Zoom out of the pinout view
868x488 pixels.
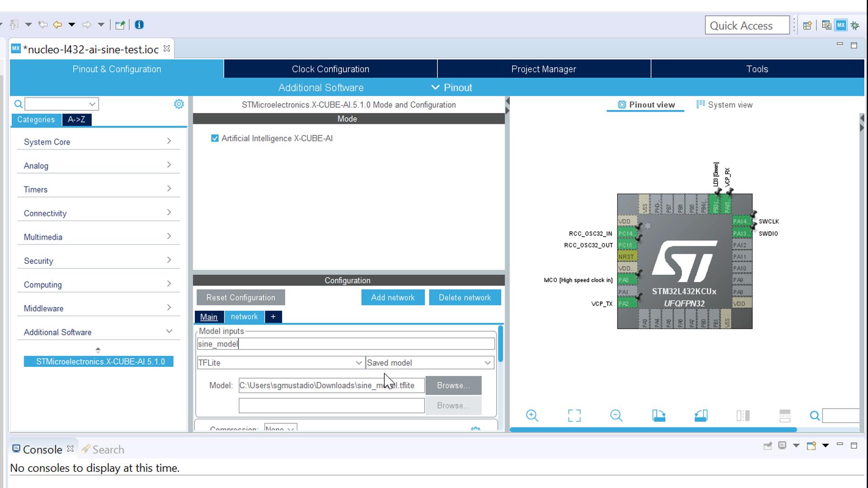pos(616,415)
